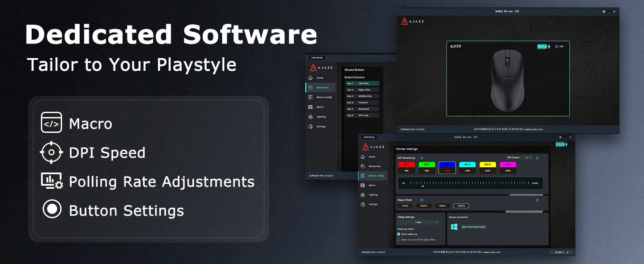Click help icon beside DPI Sensitivity

422,158
